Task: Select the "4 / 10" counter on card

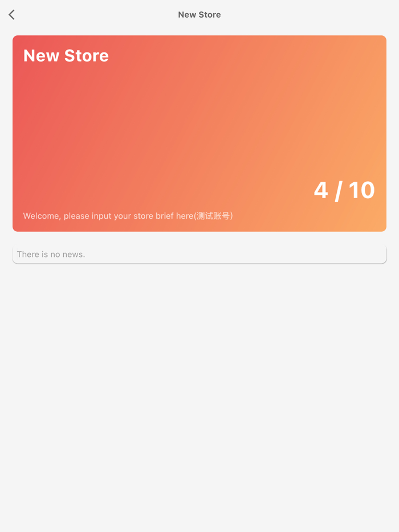Action: pyautogui.click(x=344, y=190)
